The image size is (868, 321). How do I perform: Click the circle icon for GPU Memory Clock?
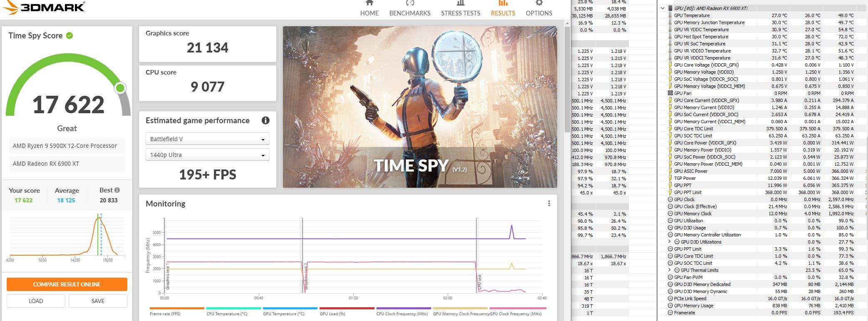(x=670, y=213)
